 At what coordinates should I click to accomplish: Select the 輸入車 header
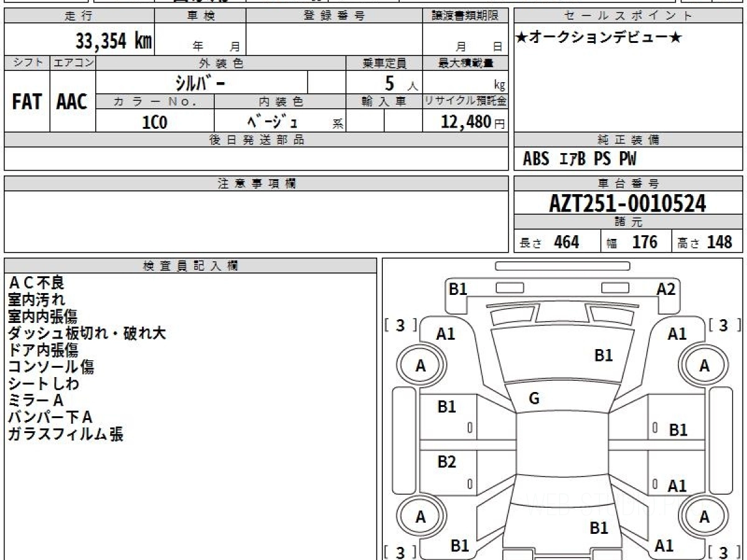tap(384, 101)
